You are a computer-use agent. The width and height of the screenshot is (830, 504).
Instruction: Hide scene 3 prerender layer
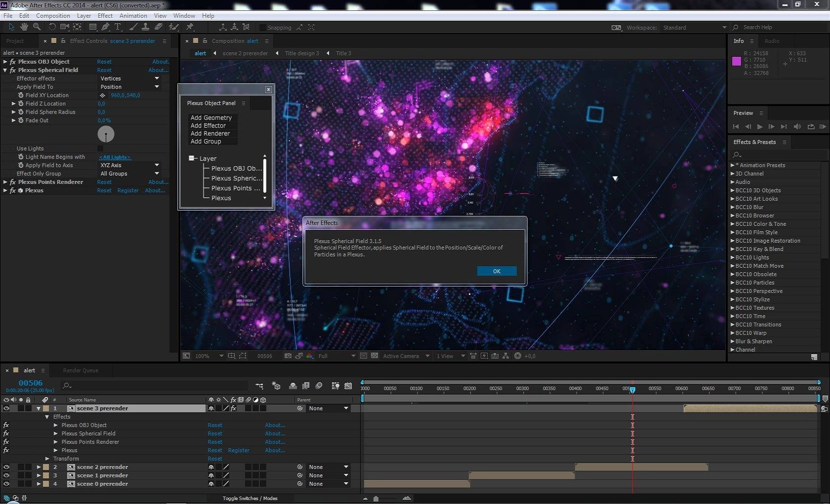6,408
